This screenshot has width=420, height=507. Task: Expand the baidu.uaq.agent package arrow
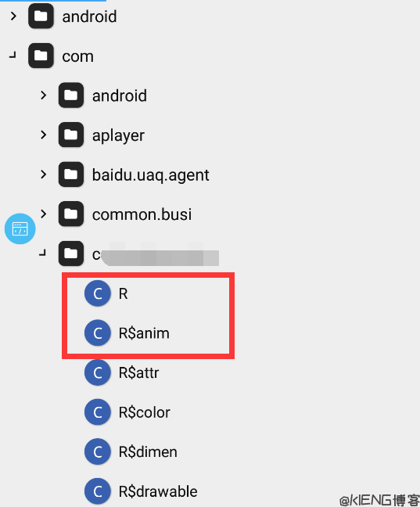43,174
